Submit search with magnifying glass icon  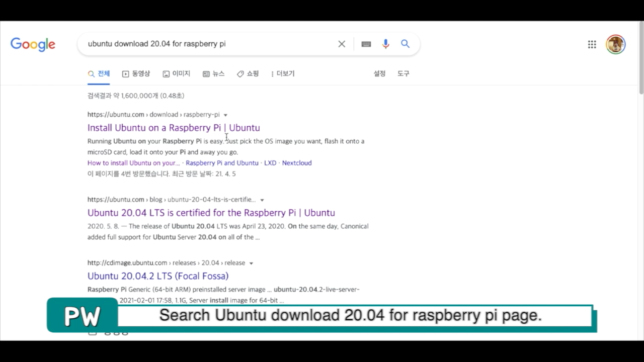[405, 44]
